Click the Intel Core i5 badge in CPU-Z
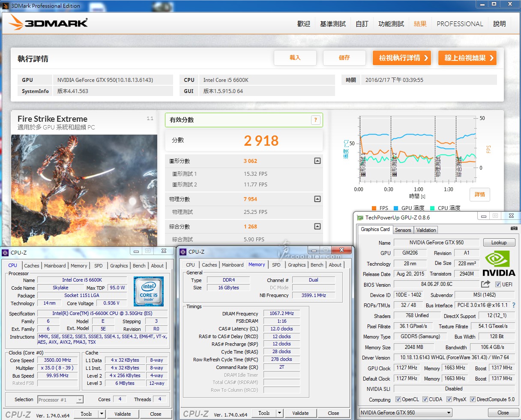 [x=148, y=291]
